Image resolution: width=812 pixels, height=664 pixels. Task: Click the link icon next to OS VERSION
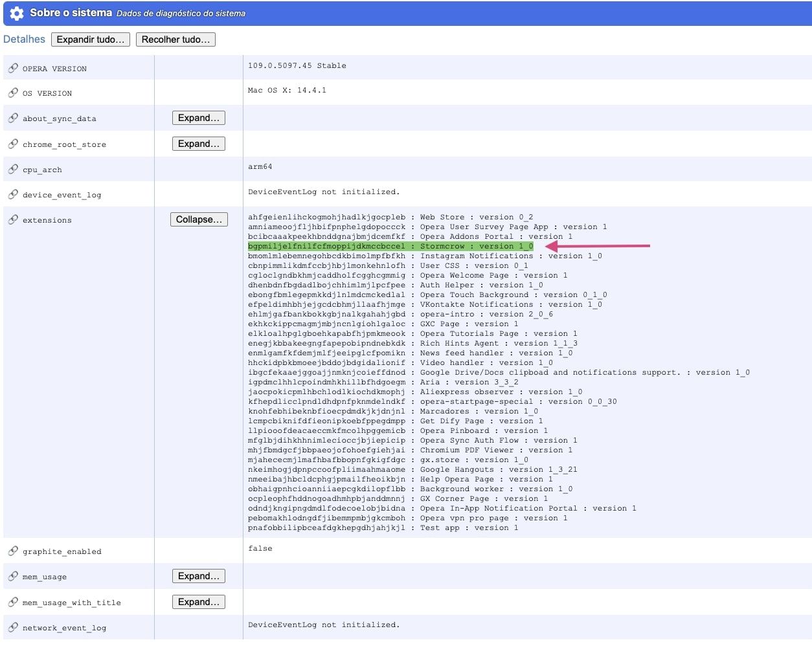coord(12,92)
